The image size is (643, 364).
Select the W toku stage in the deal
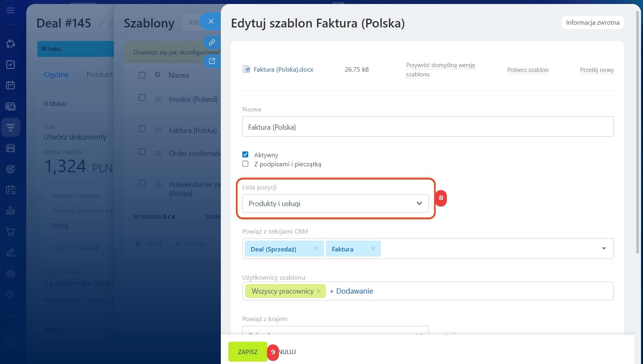(x=76, y=49)
